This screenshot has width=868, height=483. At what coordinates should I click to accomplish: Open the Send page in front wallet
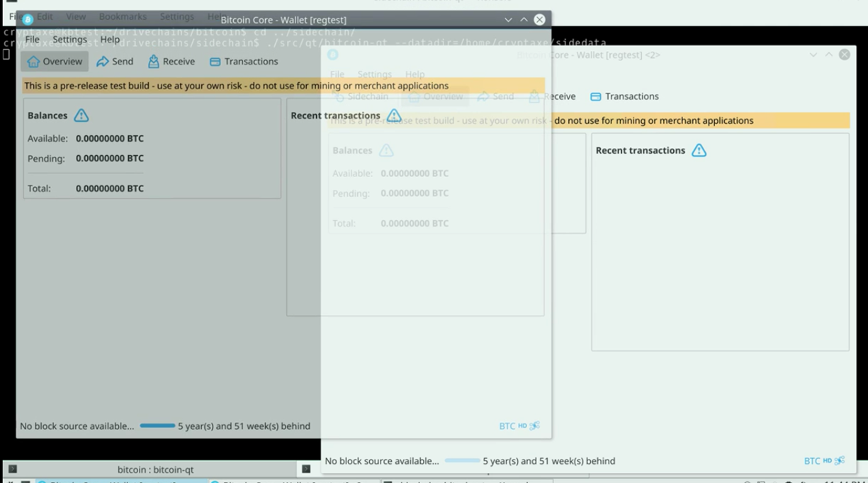tap(115, 62)
